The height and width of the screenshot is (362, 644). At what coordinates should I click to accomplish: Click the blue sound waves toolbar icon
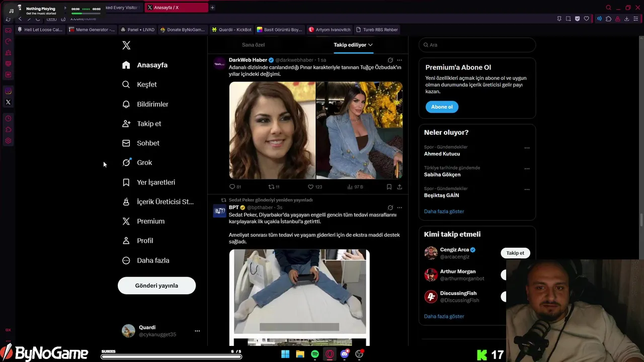coord(599,19)
